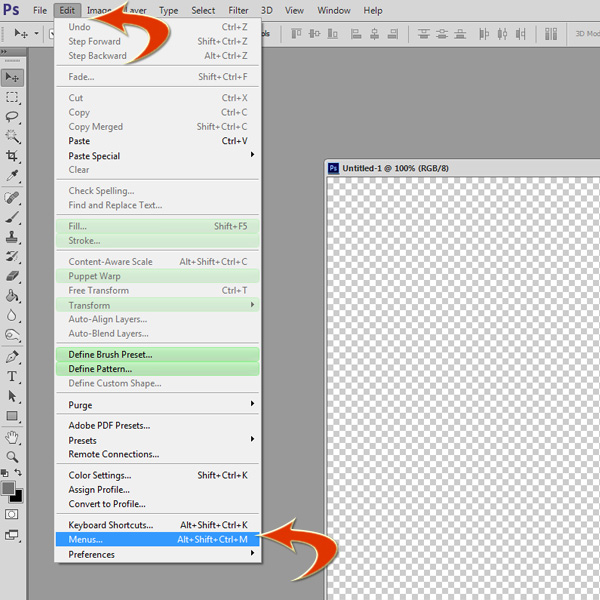This screenshot has width=600, height=600.
Task: Open the File menu
Action: click(x=40, y=10)
